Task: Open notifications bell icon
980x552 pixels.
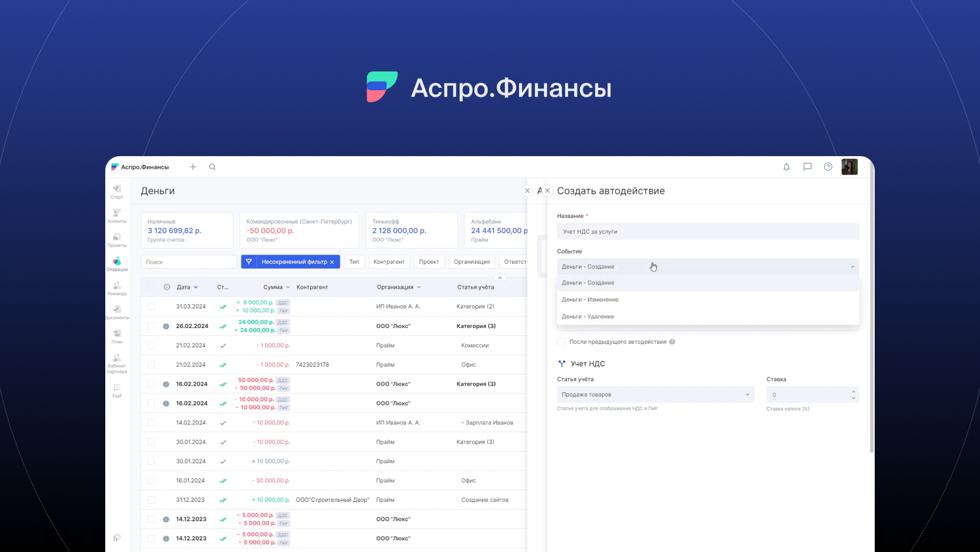Action: coord(786,167)
